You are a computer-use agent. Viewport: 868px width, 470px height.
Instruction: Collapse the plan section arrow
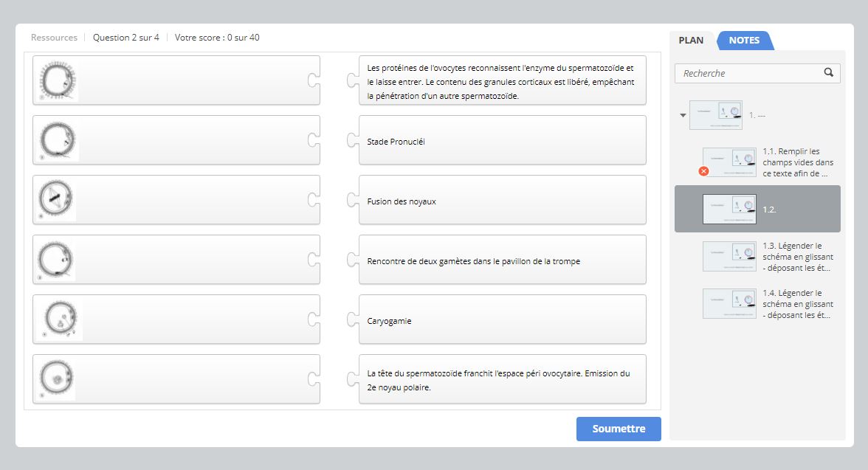[683, 115]
